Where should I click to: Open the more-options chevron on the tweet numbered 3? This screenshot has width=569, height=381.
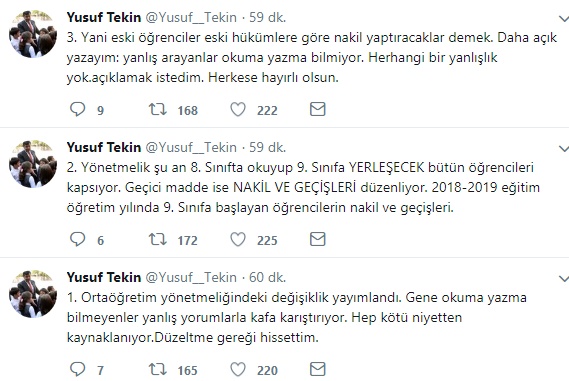(564, 18)
